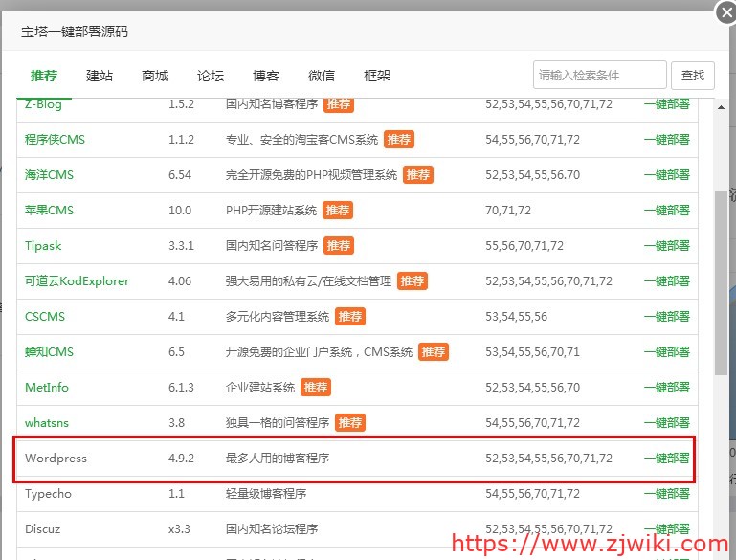
Task: Click 一键部署 for Typecho
Action: 666,494
